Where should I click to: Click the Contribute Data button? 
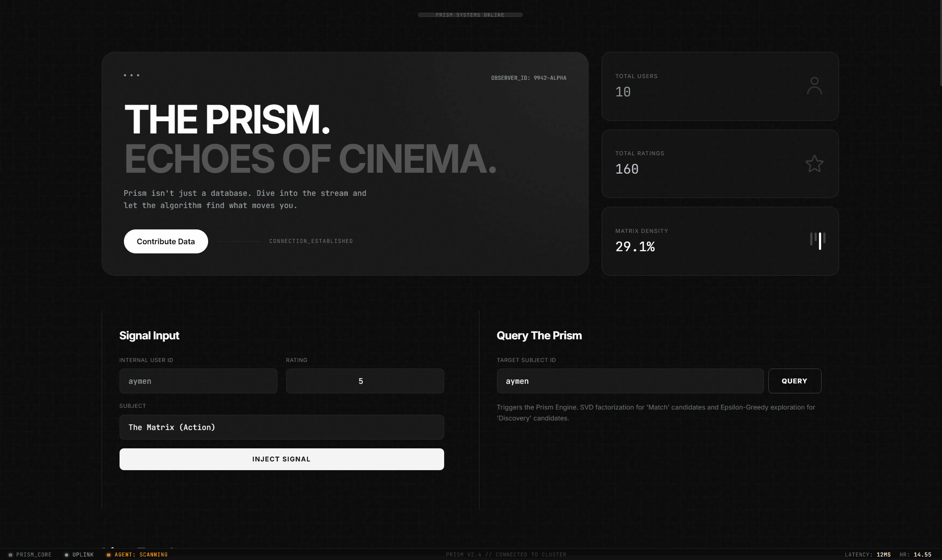coord(166,241)
